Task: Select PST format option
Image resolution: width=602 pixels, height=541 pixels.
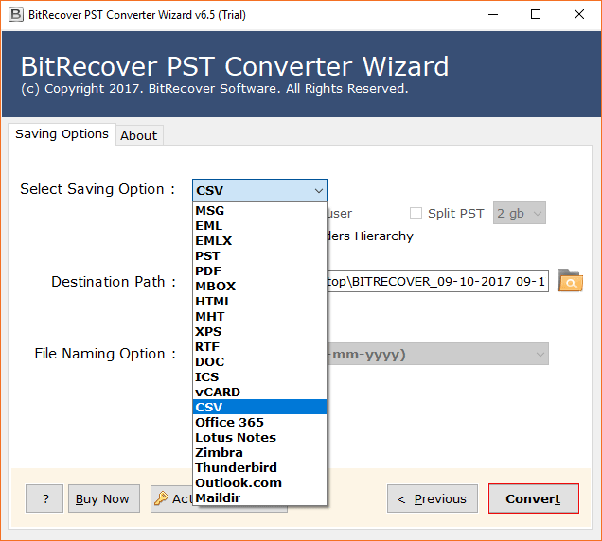Action: pos(260,256)
